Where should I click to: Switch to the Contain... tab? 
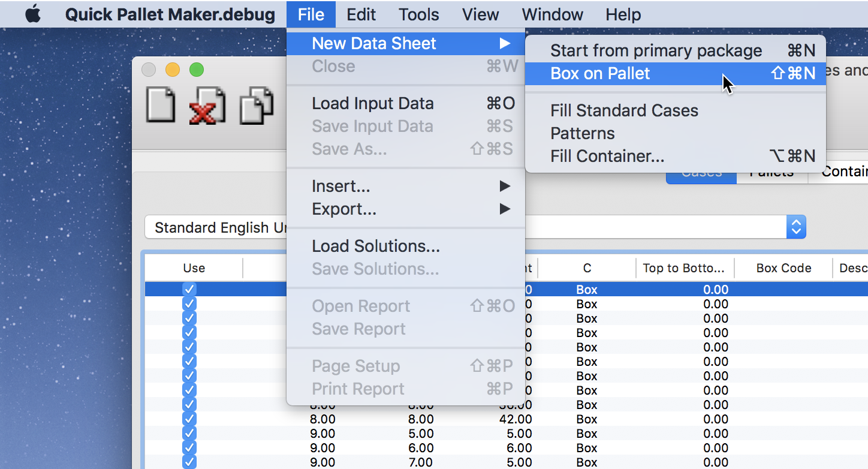click(839, 172)
